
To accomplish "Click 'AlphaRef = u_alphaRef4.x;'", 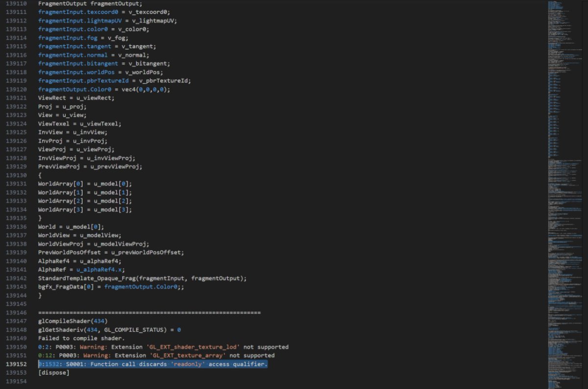I will coord(82,269).
